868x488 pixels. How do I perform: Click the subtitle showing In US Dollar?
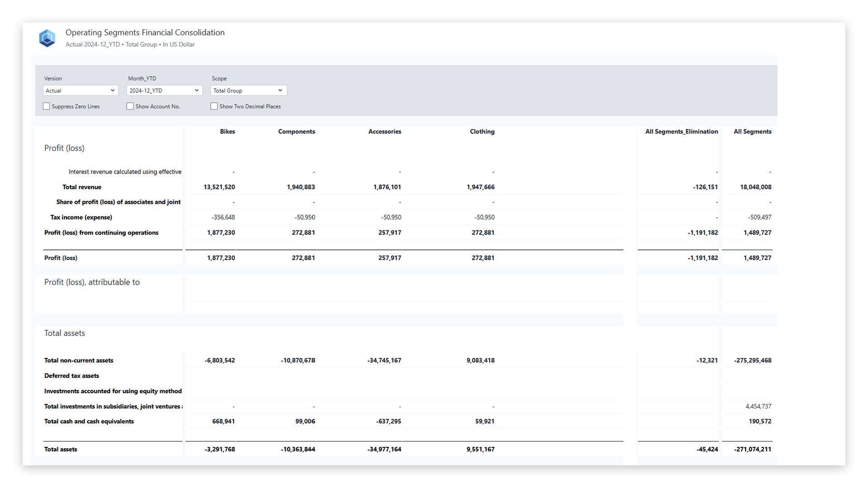(x=179, y=44)
